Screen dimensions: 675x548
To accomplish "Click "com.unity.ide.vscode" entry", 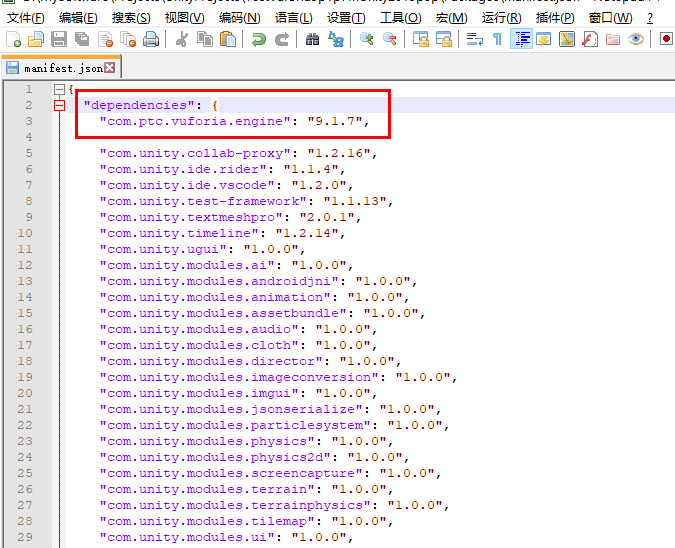I will point(187,185).
